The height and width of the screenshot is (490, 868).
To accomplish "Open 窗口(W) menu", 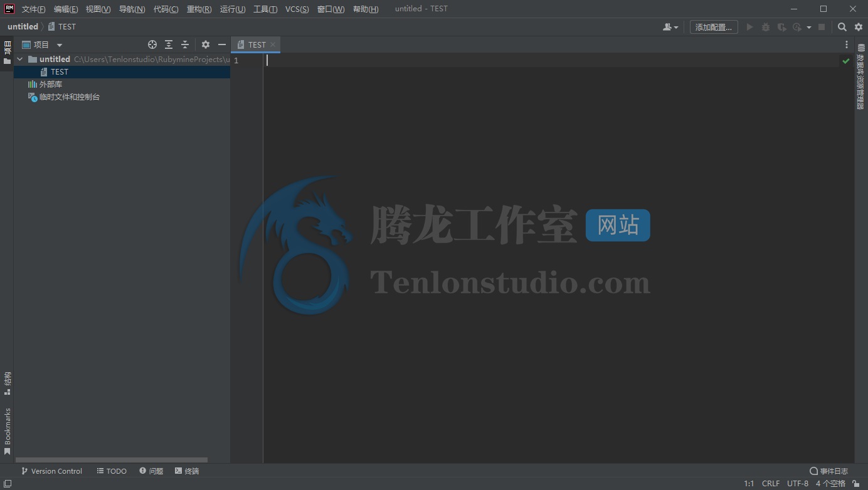I will coord(331,9).
